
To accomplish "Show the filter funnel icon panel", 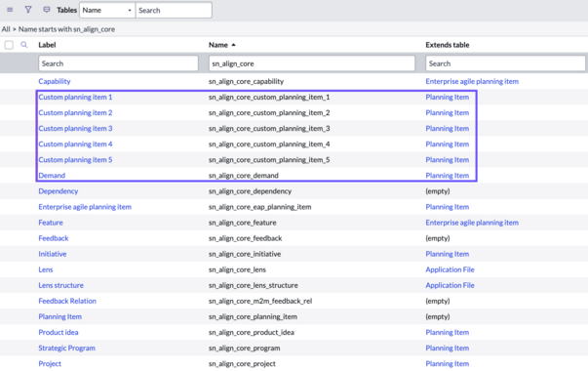I will click(x=28, y=10).
